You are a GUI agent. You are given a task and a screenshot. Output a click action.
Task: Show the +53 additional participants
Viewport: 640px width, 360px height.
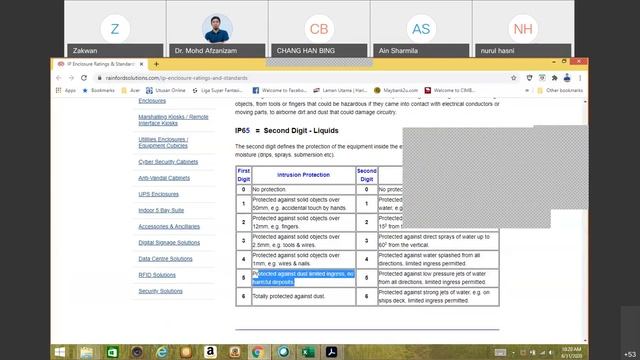630,354
